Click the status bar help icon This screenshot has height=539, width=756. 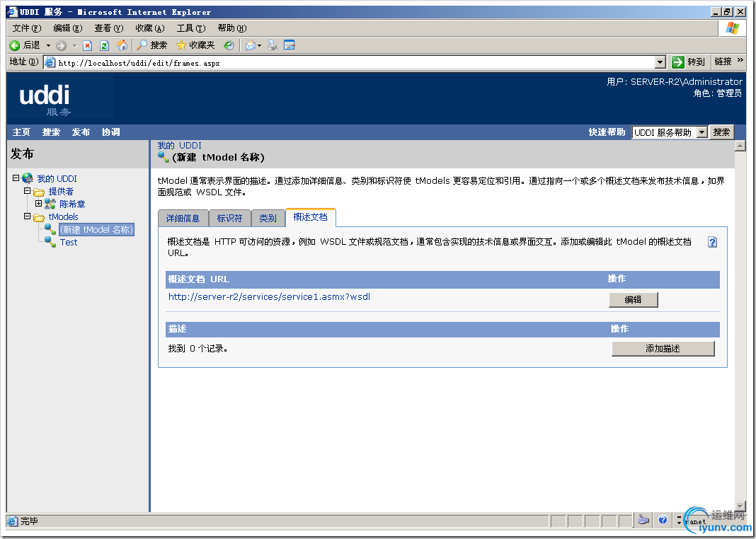pyautogui.click(x=663, y=520)
